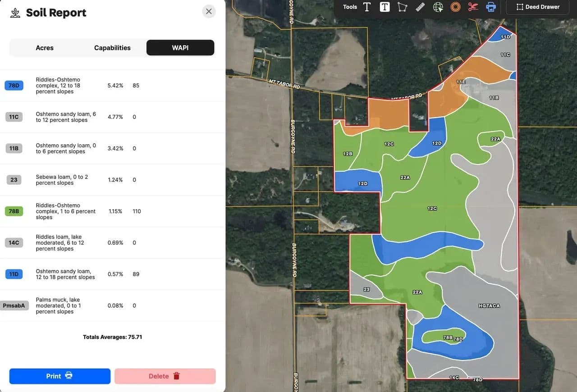Open the Deed Drawer
Viewport: 577px width, 392px height.
538,7
